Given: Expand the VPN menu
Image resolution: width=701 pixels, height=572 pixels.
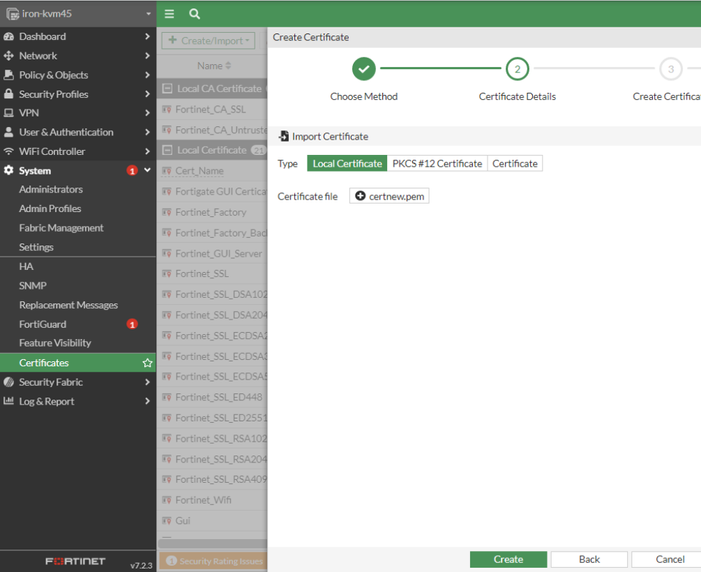Looking at the screenshot, I should tap(78, 113).
